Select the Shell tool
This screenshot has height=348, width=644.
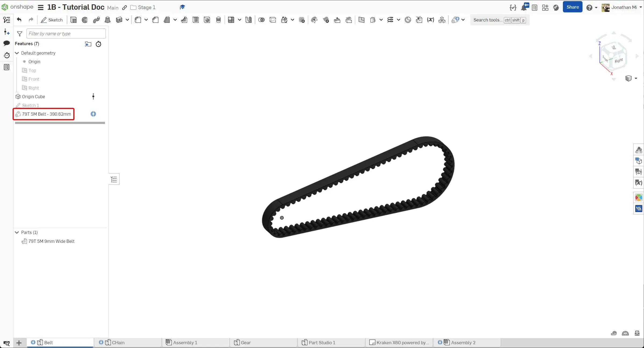point(196,20)
